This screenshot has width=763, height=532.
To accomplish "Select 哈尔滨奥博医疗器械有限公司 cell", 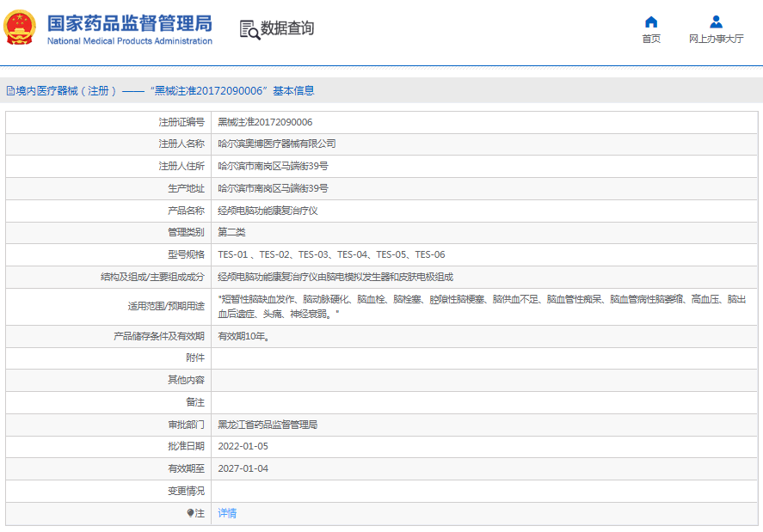I will click(x=277, y=144).
